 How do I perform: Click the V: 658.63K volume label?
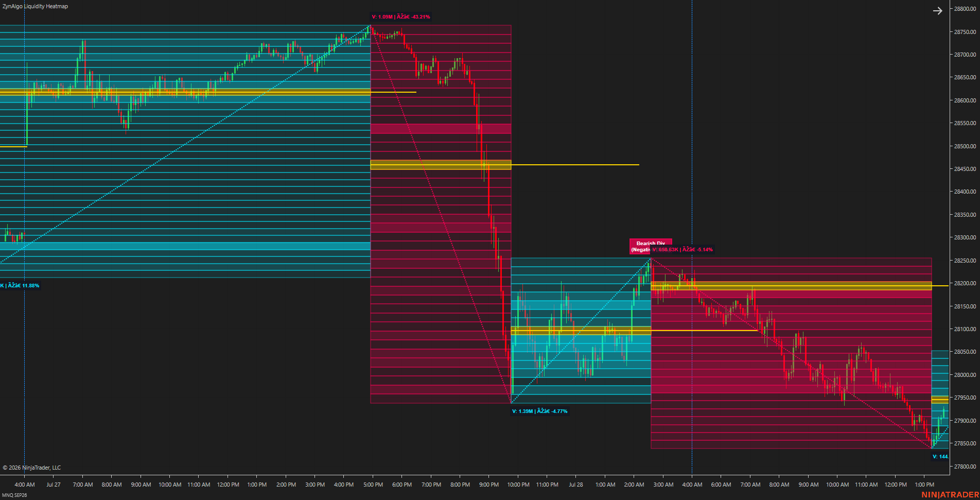point(682,250)
